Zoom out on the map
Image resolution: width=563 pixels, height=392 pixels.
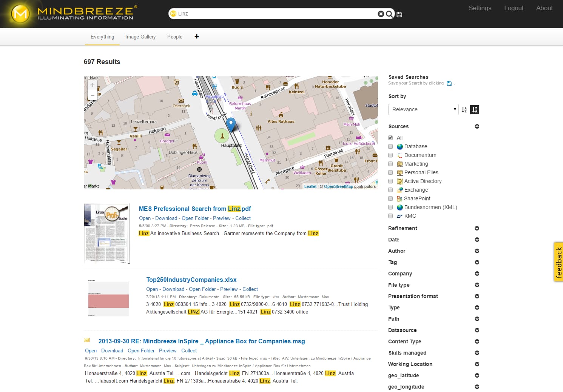(x=93, y=95)
